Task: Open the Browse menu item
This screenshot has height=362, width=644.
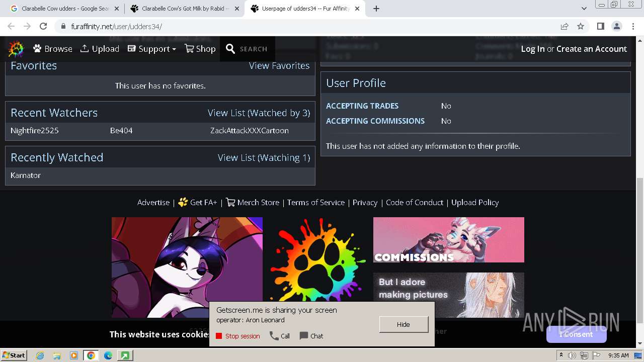Action: (53, 49)
